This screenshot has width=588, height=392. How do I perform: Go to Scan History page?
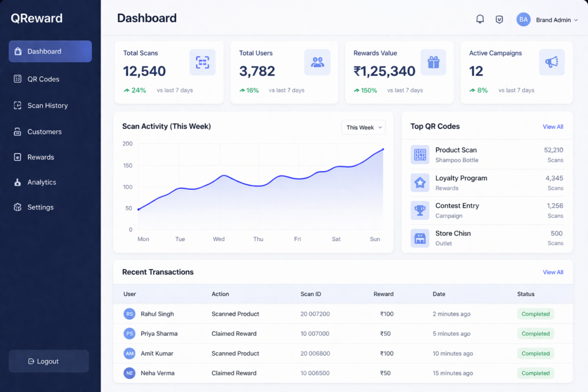[x=47, y=106]
